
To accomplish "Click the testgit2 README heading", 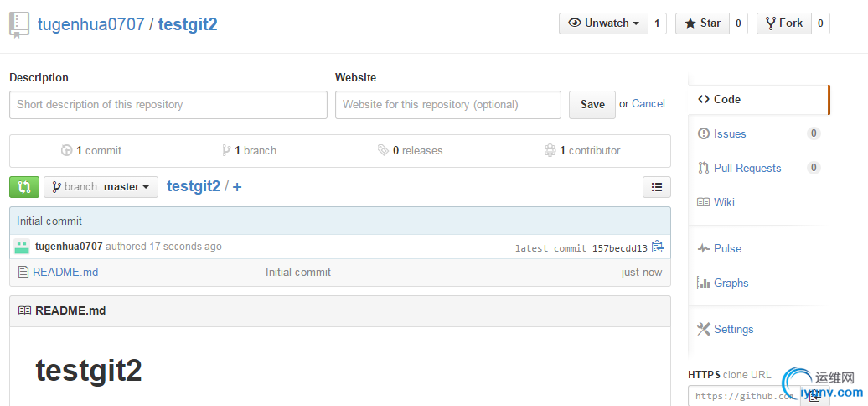I will pyautogui.click(x=89, y=371).
